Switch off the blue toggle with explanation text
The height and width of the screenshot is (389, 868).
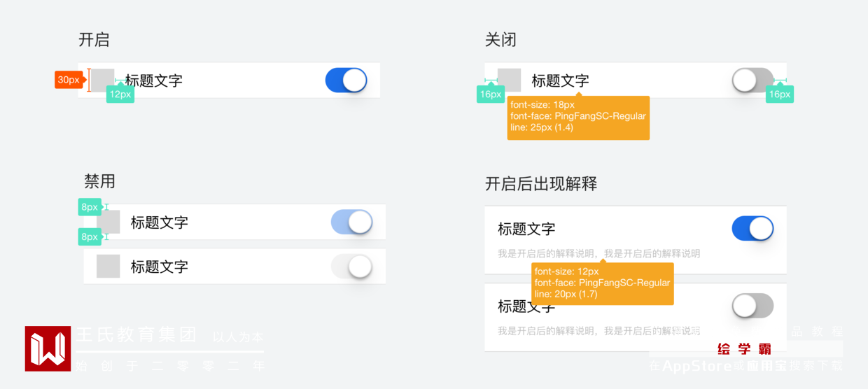752,229
